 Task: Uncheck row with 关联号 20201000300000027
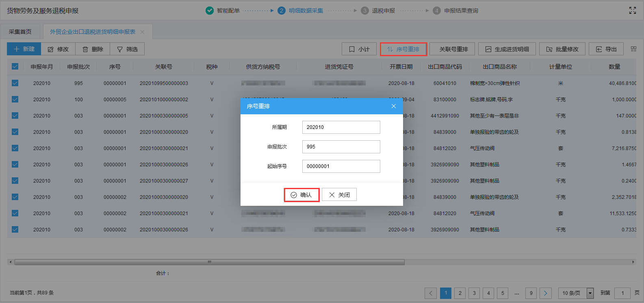click(15, 181)
